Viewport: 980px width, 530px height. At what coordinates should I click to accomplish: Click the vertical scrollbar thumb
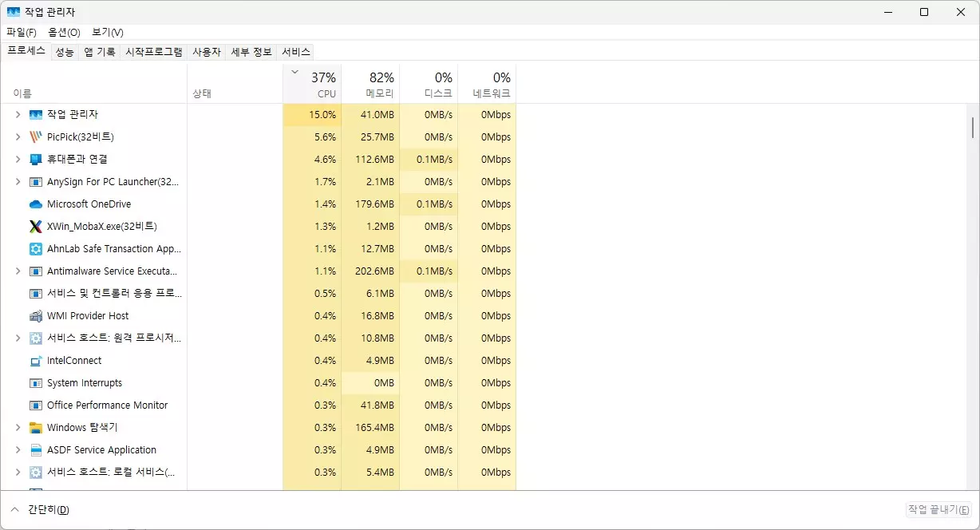973,128
